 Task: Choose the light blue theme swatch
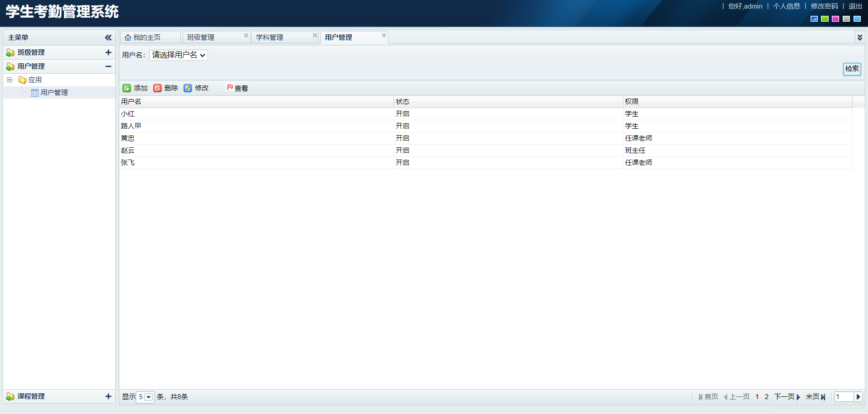click(857, 19)
